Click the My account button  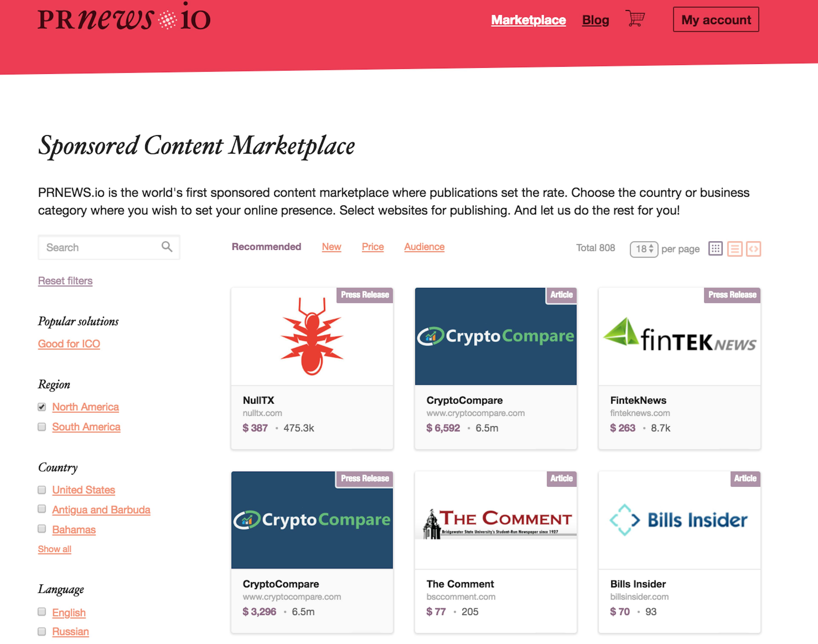(x=716, y=20)
